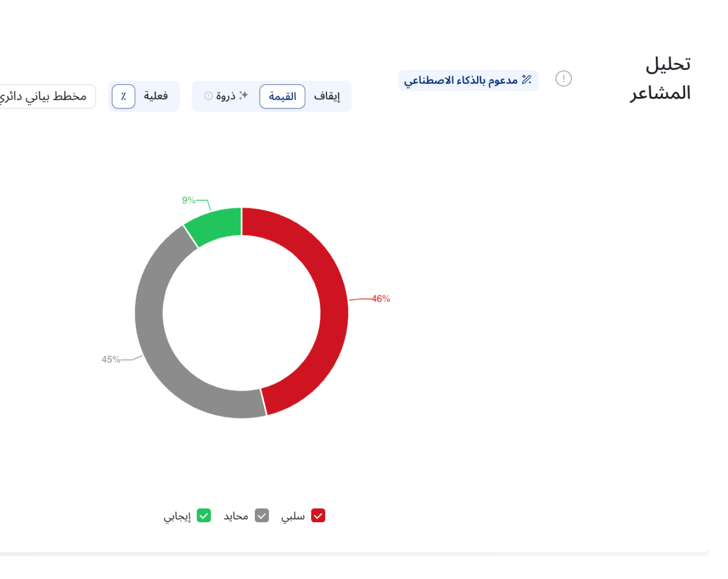Select the القيمة option
Image resolution: width=728 pixels, height=579 pixels.
click(282, 96)
